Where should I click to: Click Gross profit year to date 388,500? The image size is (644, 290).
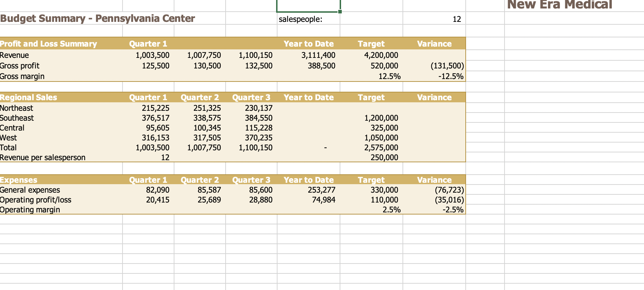[322, 66]
